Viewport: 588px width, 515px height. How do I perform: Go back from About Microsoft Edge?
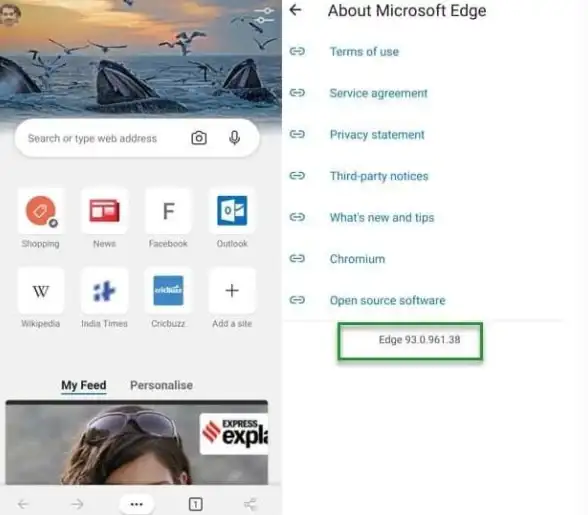(296, 10)
